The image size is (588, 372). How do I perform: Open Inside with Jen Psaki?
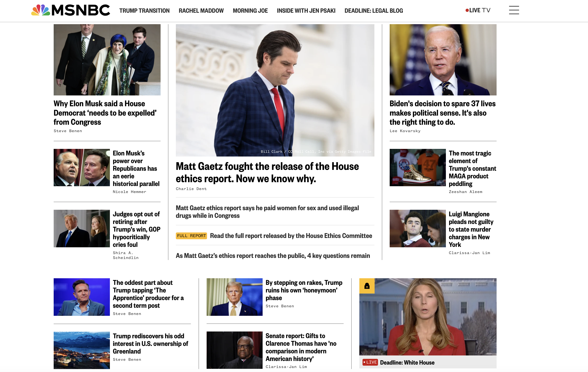[x=306, y=11]
